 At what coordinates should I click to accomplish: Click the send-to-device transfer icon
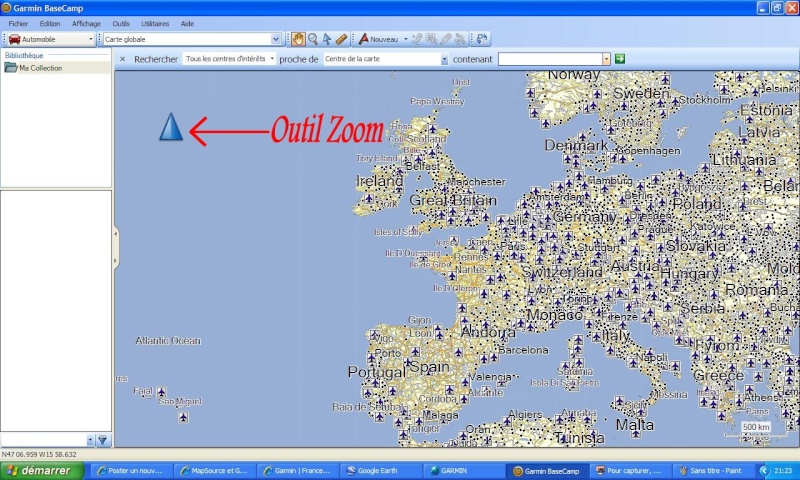[x=482, y=39]
